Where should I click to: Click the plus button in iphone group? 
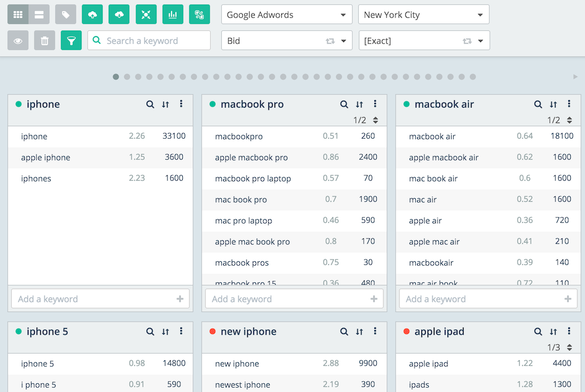point(180,299)
